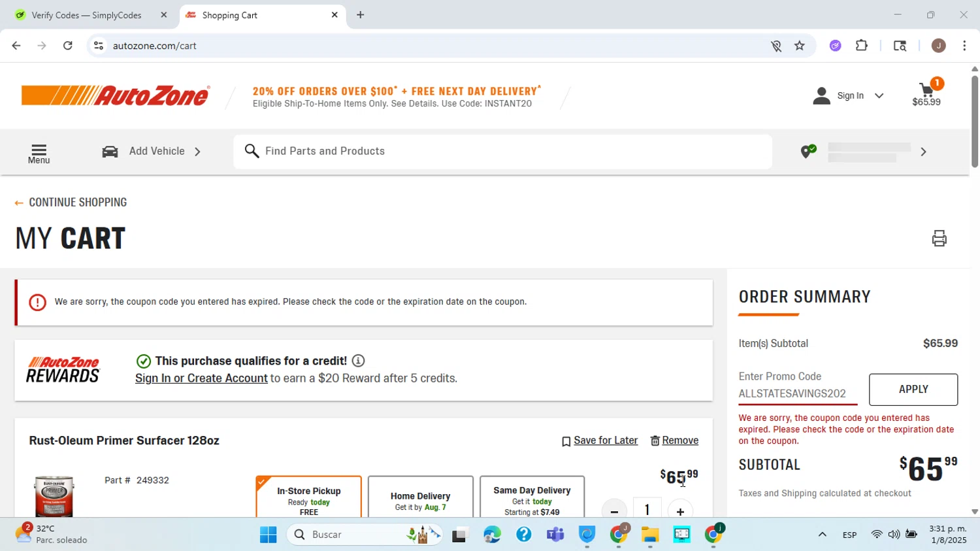
Task: Select the Shopping Cart tab
Action: [261, 15]
